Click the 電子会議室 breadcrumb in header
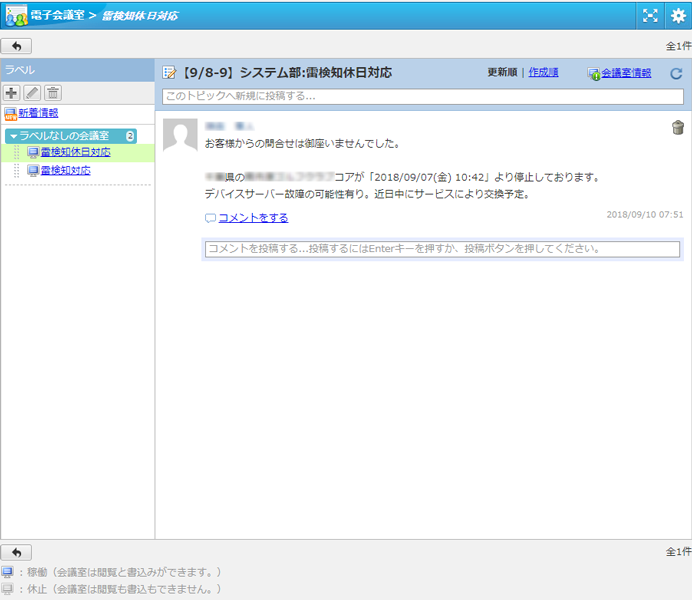 point(58,15)
